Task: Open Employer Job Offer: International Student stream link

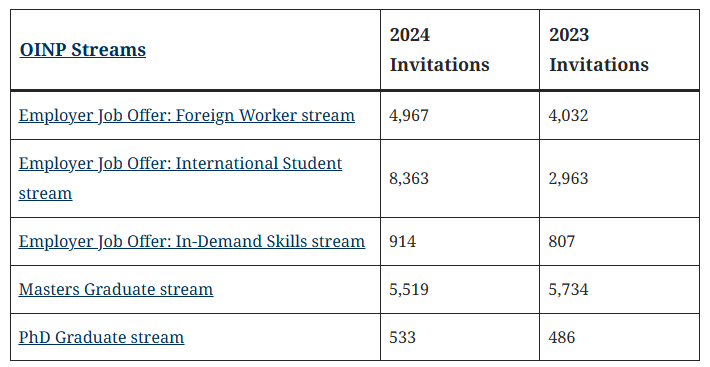Action: tap(180, 178)
